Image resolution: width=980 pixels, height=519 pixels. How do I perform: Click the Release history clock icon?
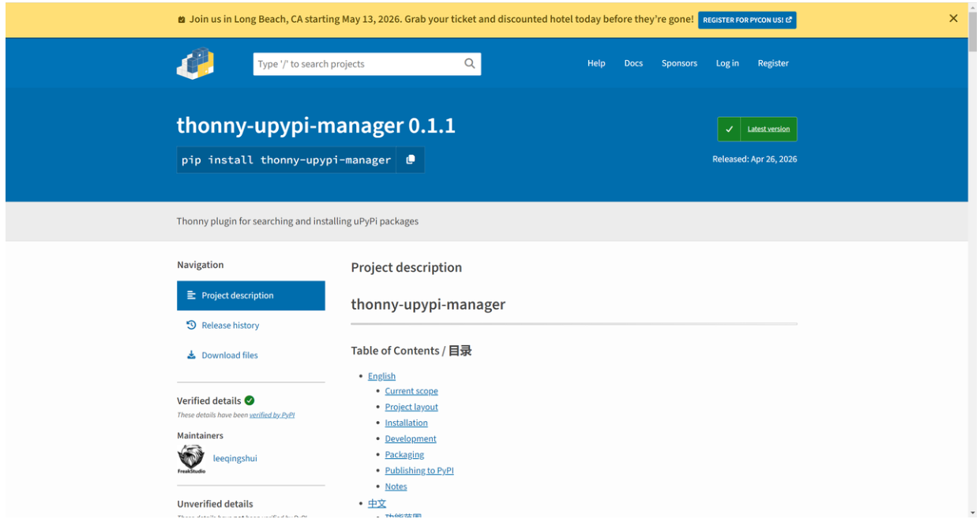click(191, 325)
